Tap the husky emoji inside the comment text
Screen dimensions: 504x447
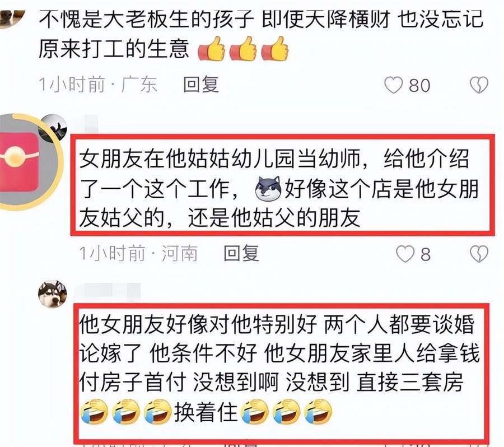pos(268,189)
